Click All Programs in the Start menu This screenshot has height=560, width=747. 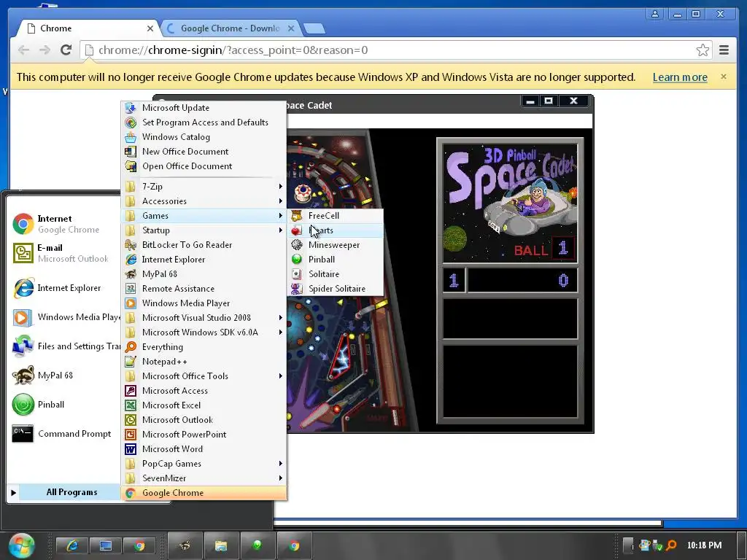pyautogui.click(x=64, y=492)
